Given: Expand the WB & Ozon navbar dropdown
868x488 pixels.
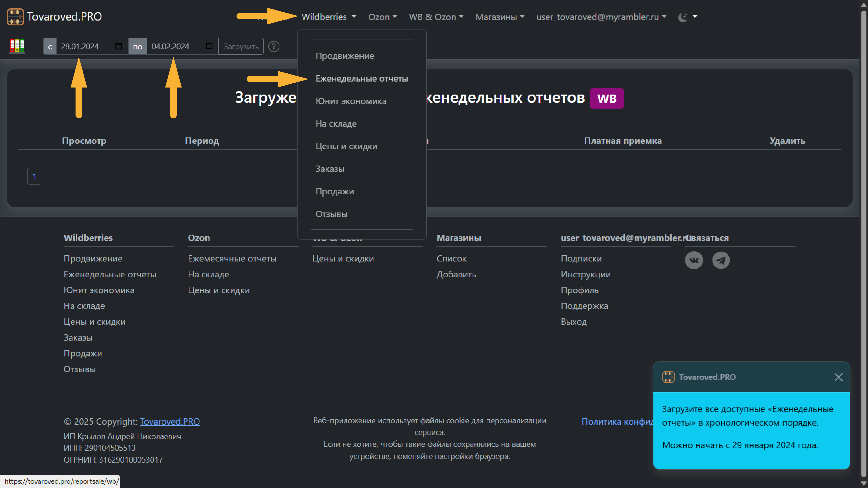Looking at the screenshot, I should (x=436, y=17).
